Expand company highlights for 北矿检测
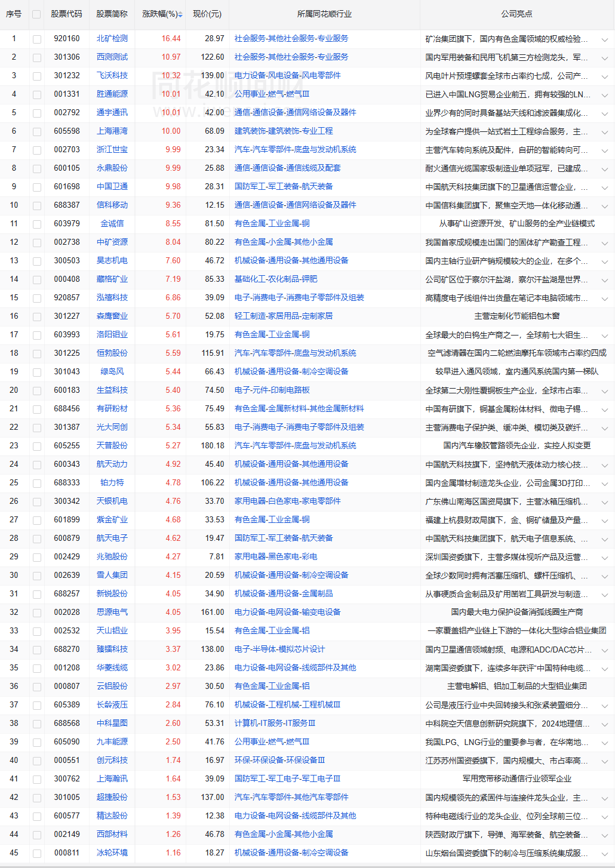The height and width of the screenshot is (868, 615). click(604, 39)
